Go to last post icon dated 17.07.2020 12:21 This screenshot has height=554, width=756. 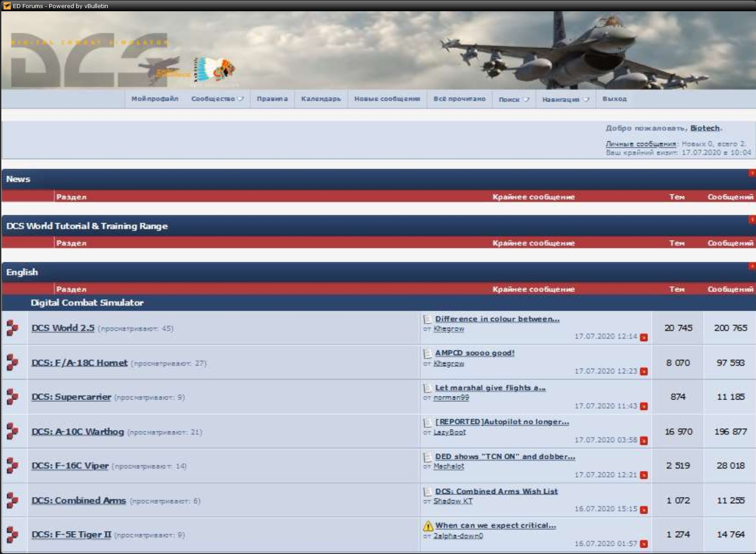point(644,475)
